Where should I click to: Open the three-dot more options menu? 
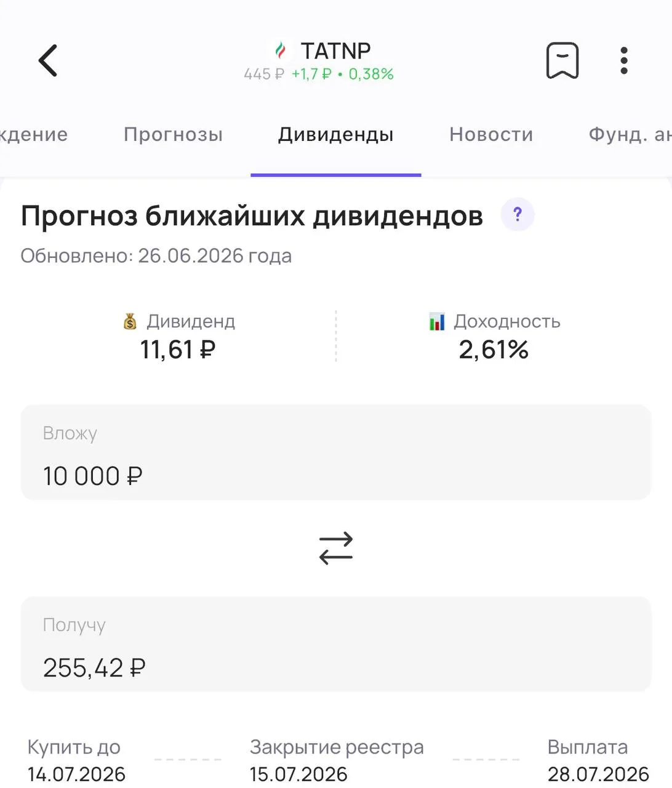[624, 60]
